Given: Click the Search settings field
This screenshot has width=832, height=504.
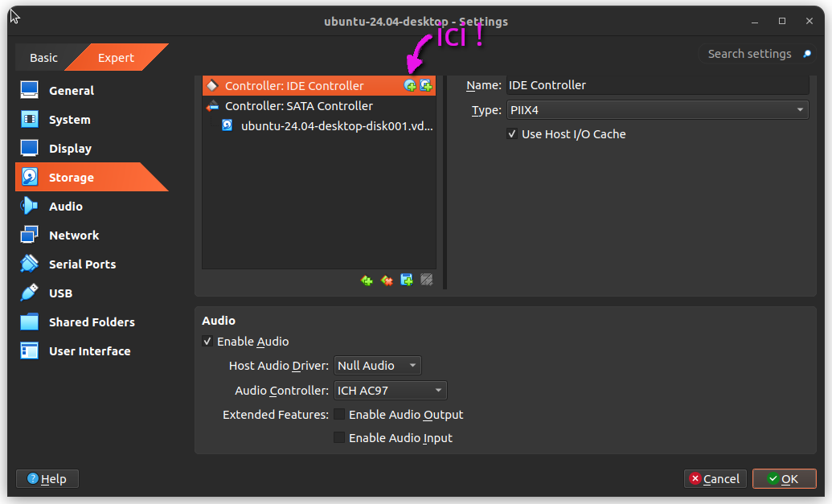Looking at the screenshot, I should (x=749, y=54).
